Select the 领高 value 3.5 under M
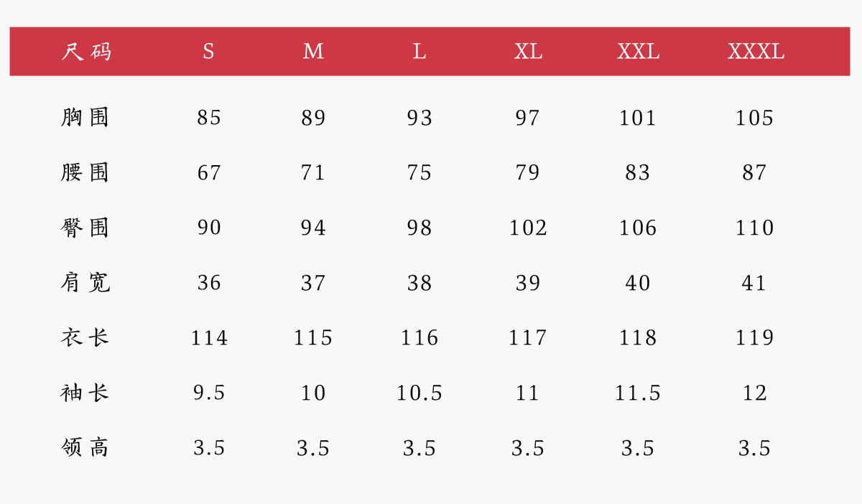Viewport: 862px width, 504px height. (313, 448)
